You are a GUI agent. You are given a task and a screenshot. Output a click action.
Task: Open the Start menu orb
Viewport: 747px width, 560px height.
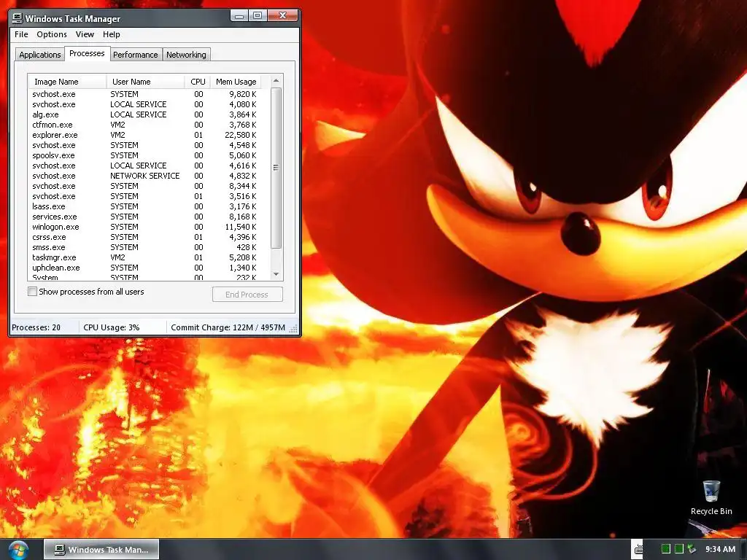(18, 550)
